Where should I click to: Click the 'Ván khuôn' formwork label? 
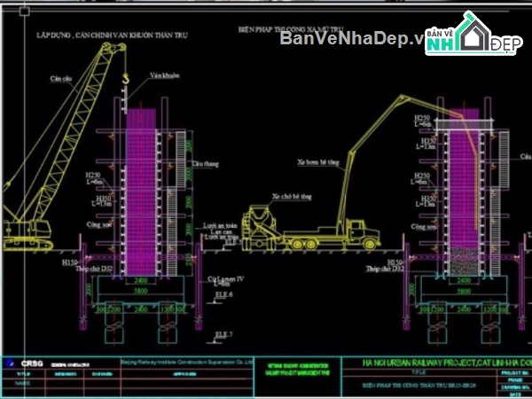tap(165, 75)
